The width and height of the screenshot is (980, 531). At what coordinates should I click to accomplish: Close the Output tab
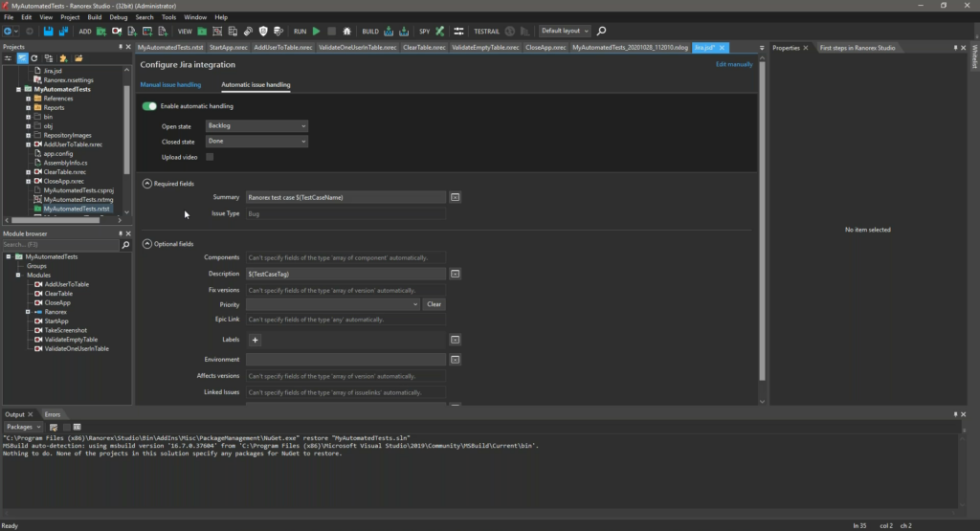click(30, 414)
